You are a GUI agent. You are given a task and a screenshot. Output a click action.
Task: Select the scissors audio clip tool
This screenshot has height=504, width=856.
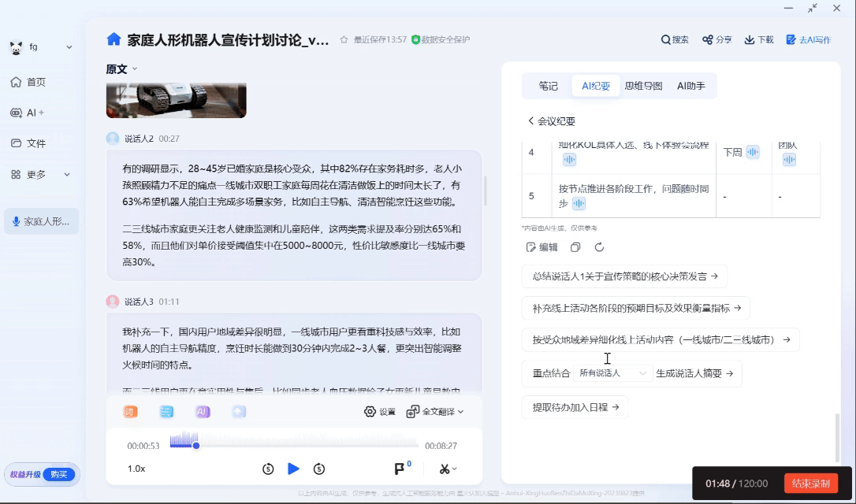(x=441, y=468)
